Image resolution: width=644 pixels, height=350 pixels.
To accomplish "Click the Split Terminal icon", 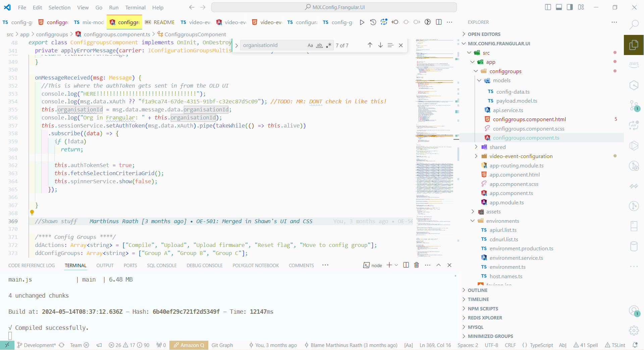I will click(x=406, y=265).
